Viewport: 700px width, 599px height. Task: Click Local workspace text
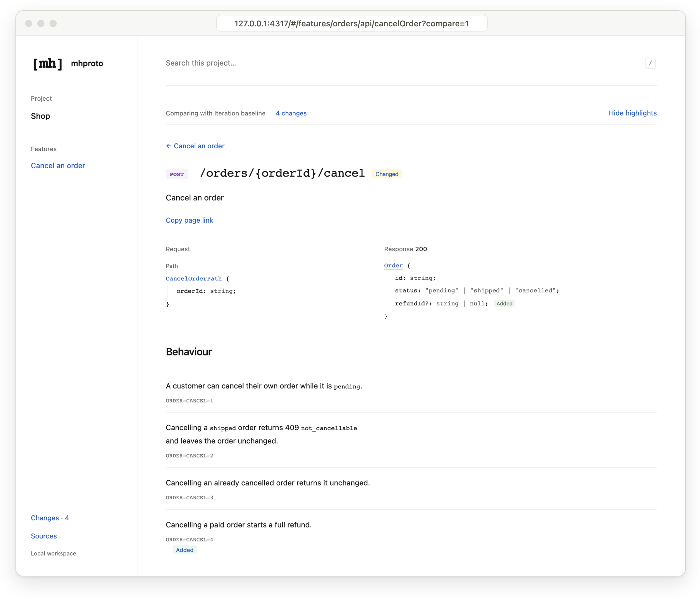[x=53, y=554]
